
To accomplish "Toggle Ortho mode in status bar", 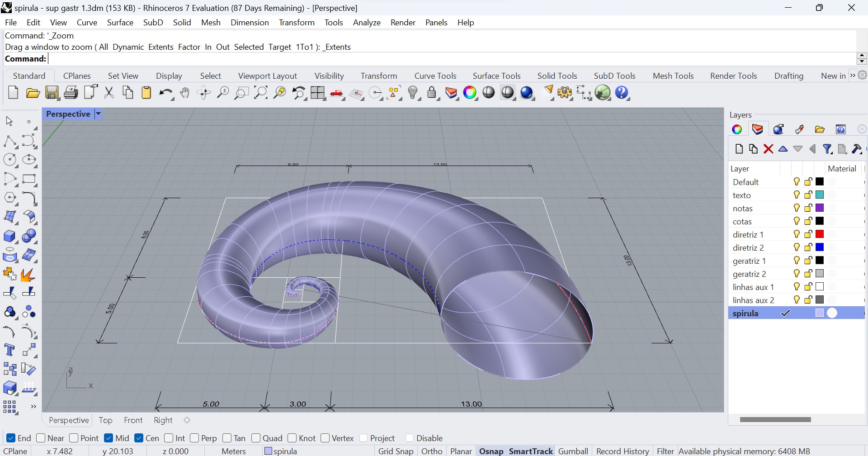I will 432,451.
